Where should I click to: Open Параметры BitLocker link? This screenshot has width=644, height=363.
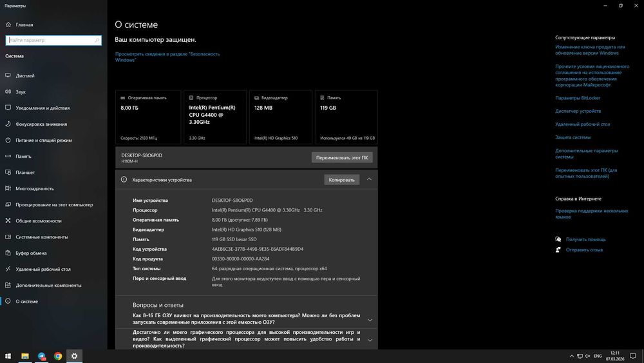pos(578,98)
